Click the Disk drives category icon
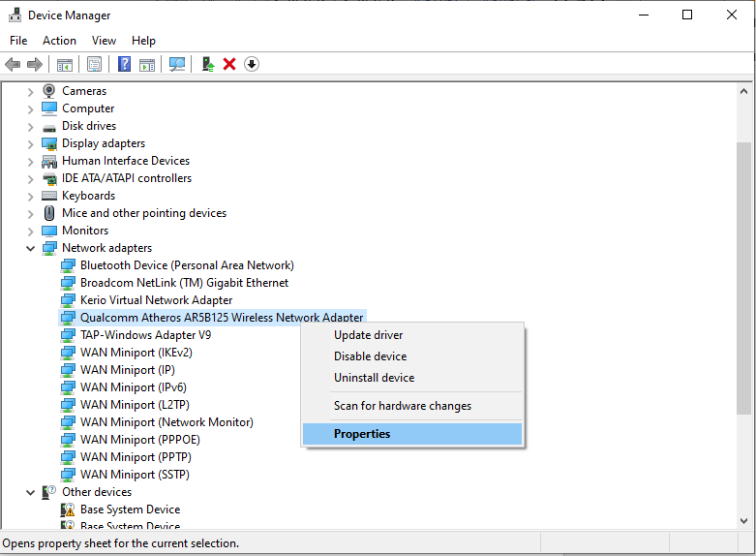The image size is (756, 556). [x=49, y=128]
